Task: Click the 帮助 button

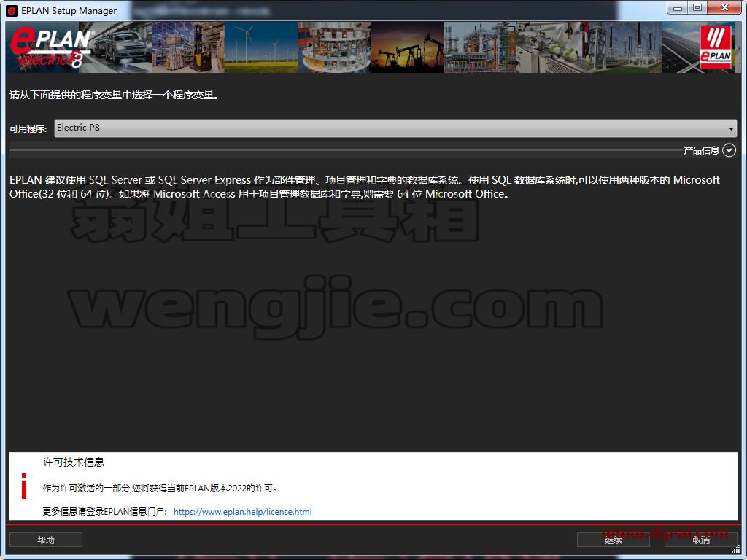Action: click(x=46, y=540)
